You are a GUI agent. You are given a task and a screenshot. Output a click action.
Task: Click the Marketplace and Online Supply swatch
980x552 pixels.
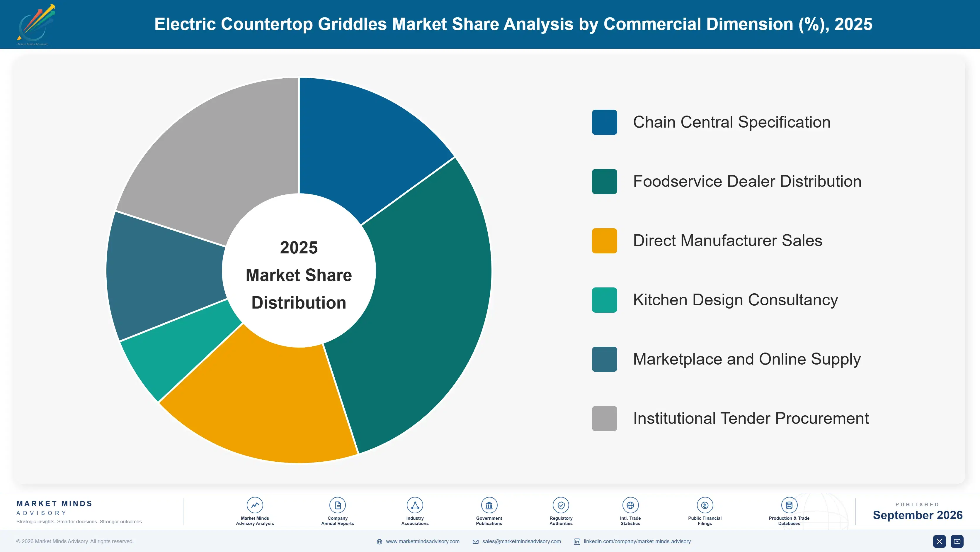tap(604, 359)
